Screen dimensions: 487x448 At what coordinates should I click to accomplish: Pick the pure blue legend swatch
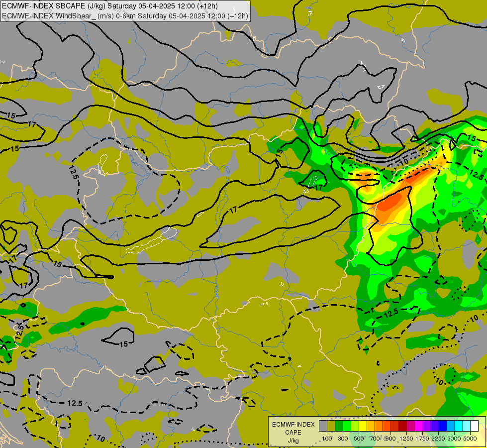click(442, 426)
